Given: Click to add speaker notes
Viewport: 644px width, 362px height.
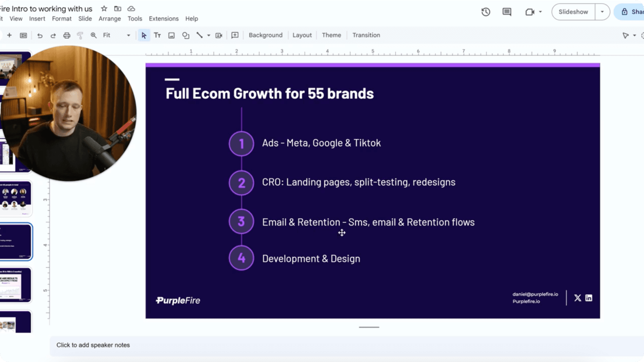Looking at the screenshot, I should [93, 345].
